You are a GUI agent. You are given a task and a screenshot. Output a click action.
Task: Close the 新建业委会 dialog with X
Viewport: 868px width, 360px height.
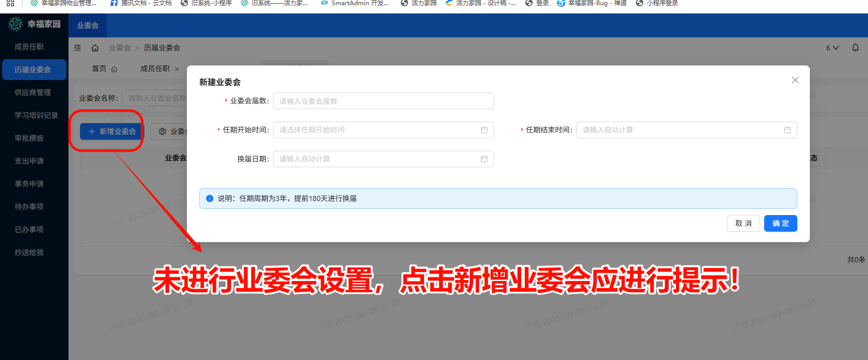coord(795,80)
